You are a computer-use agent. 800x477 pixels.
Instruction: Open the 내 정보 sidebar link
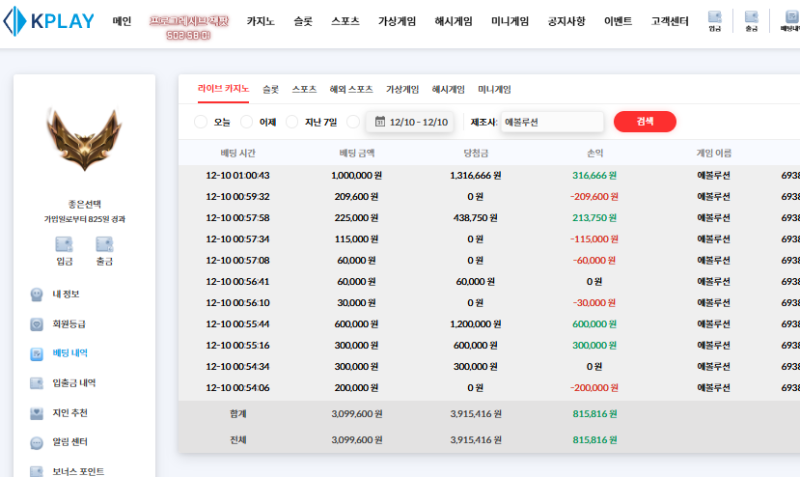pos(66,294)
